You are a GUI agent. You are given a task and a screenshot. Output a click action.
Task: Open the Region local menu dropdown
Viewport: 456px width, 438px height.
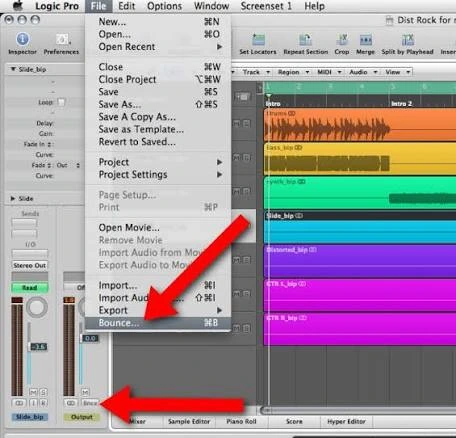[294, 72]
